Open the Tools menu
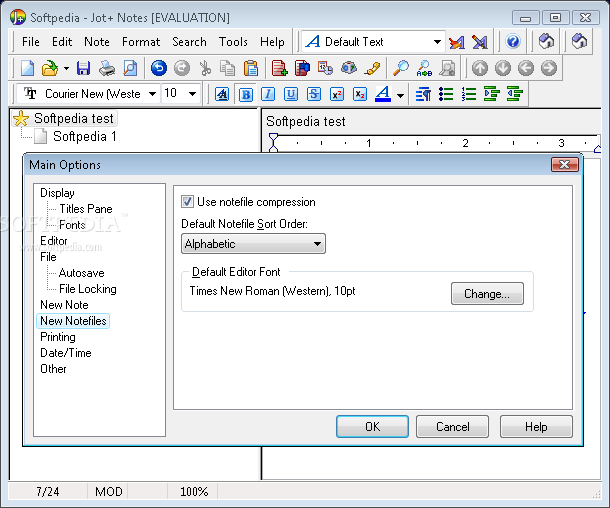The image size is (610, 508). click(233, 42)
